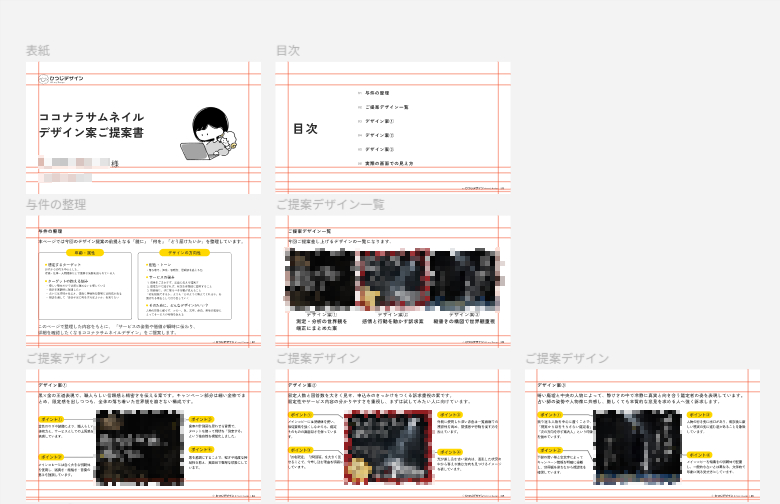Click the thumbnail above デザイン案③ caption in overview
Viewport: 780px width, 504px height.
pyautogui.click(x=465, y=279)
